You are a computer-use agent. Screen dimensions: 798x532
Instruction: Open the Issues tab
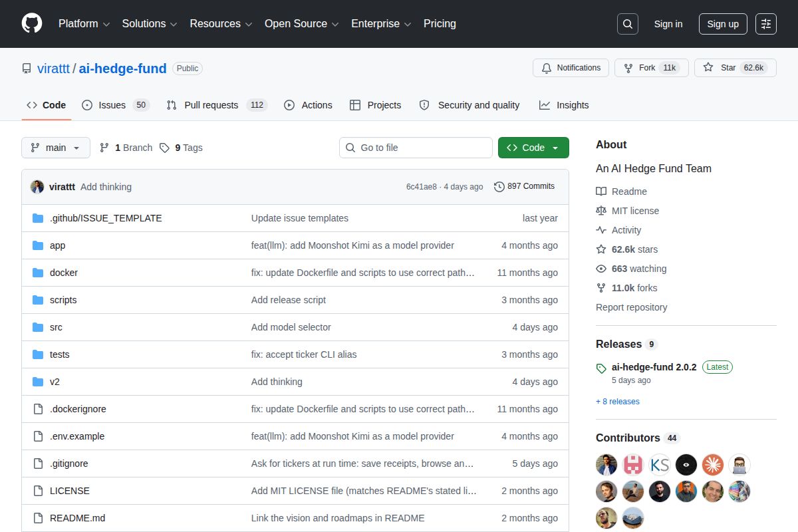116,105
